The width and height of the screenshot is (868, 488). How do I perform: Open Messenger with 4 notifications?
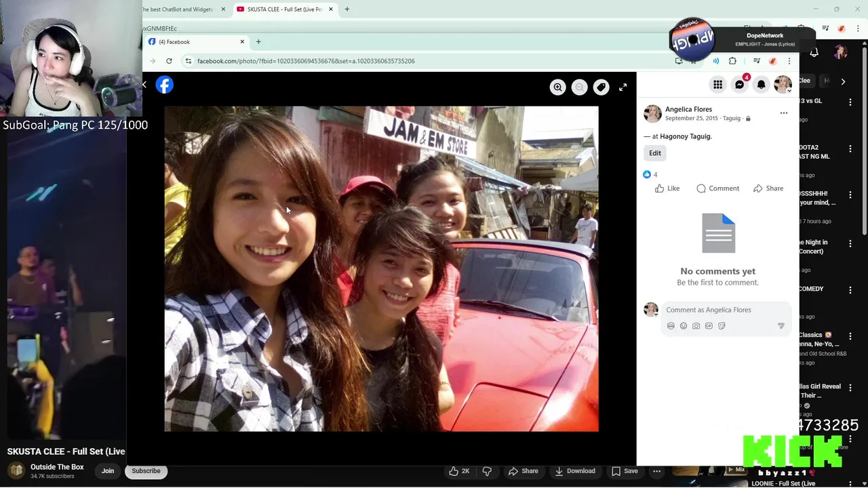click(x=739, y=85)
